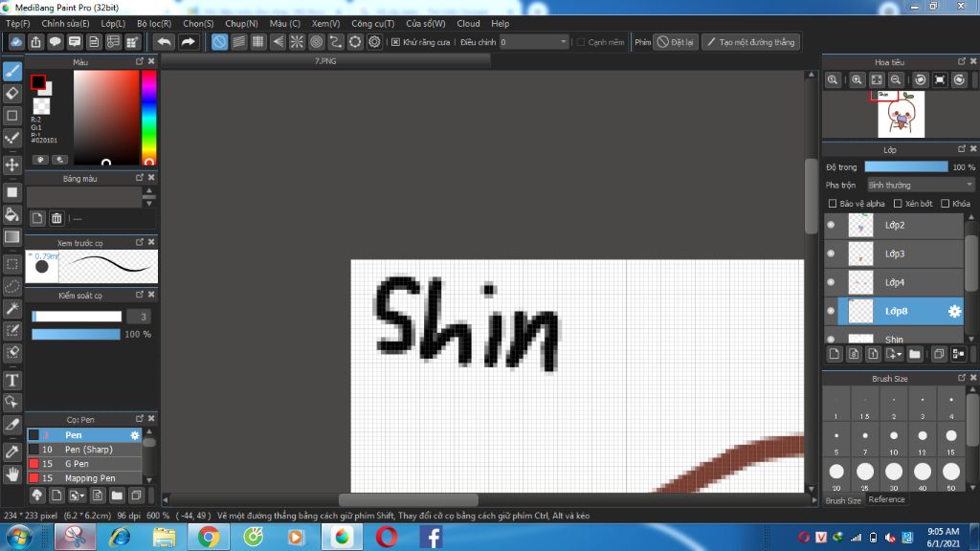Undock the Kiểm soát cọ panel
This screenshot has width=980, height=551.
(140, 295)
